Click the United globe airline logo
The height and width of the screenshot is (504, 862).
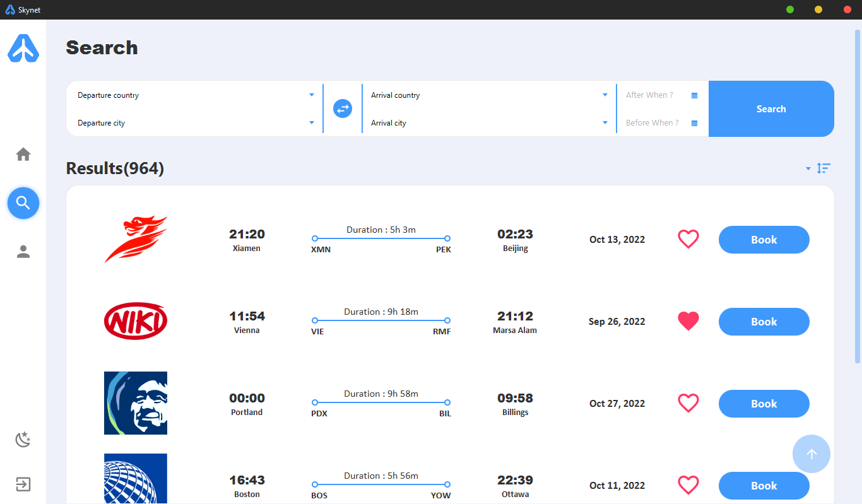point(136,479)
